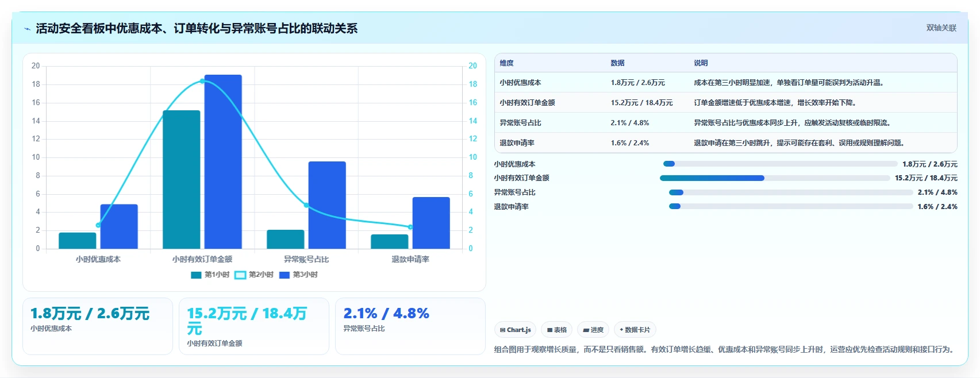Click the 进度 chip label
The image size is (980, 378).
(597, 330)
